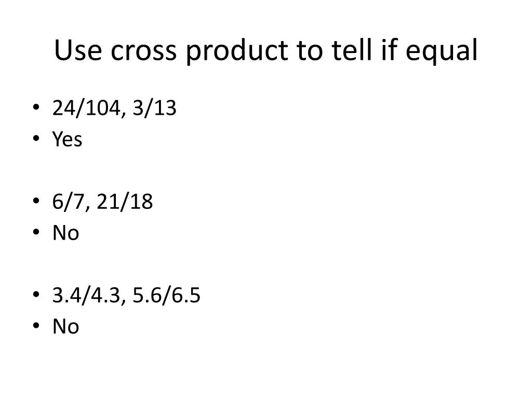This screenshot has width=532, height=399.
Task: Click the "No" answer following 6/7, 21/18
Action: 66,233
